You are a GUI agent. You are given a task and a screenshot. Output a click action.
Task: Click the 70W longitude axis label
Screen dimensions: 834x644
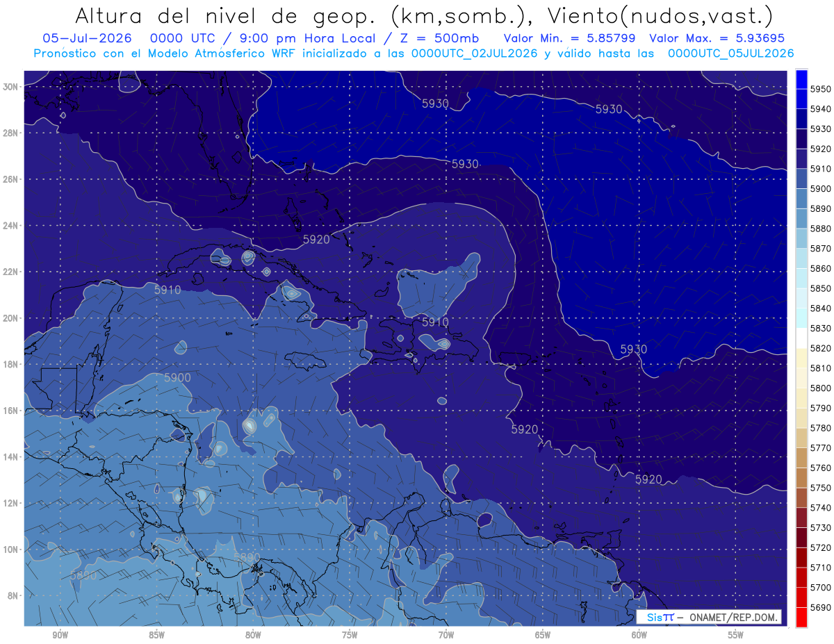446,635
